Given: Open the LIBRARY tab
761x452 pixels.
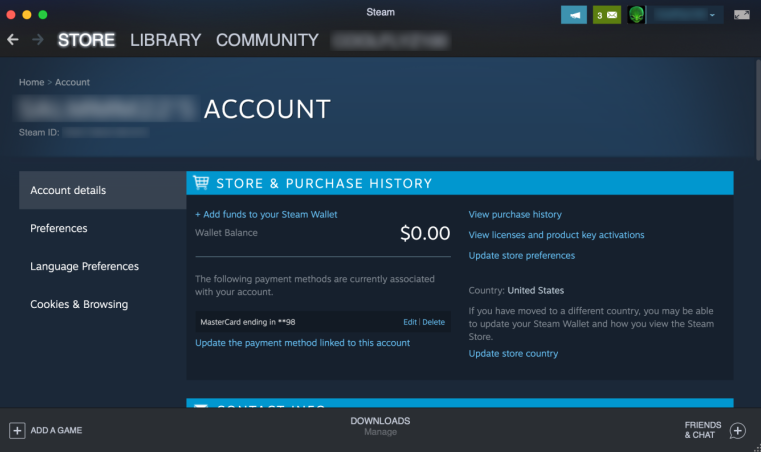Looking at the screenshot, I should tap(165, 40).
